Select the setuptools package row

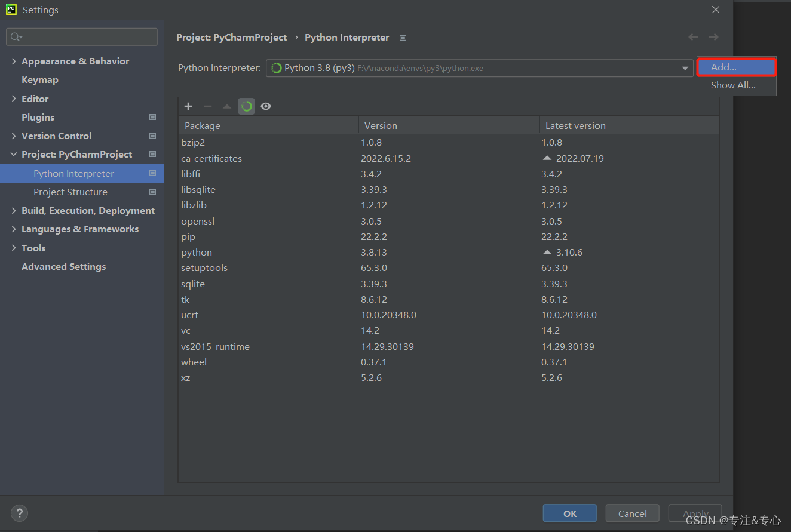point(449,267)
